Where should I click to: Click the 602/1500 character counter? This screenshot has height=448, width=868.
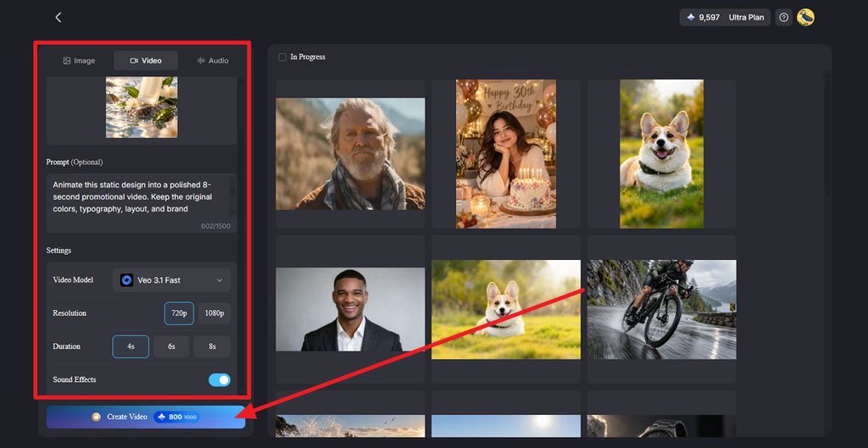pos(216,226)
